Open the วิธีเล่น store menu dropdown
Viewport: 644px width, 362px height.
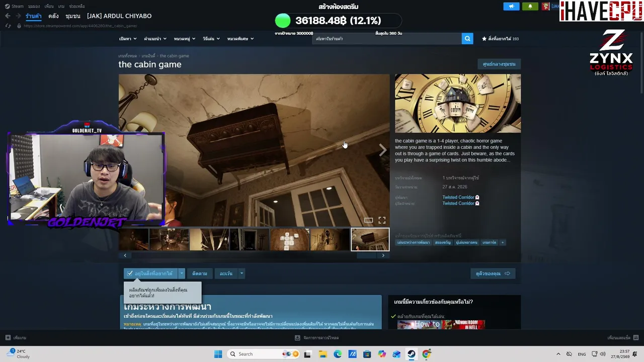pyautogui.click(x=211, y=39)
